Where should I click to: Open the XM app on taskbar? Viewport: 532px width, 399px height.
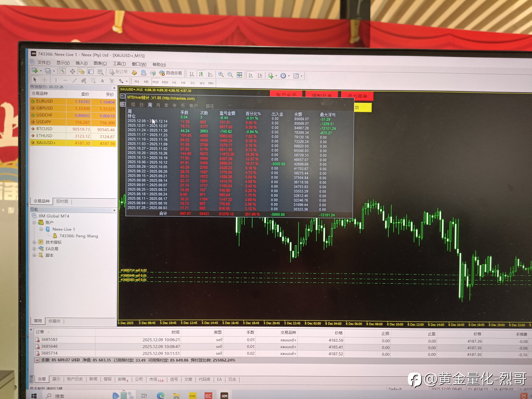point(224,396)
